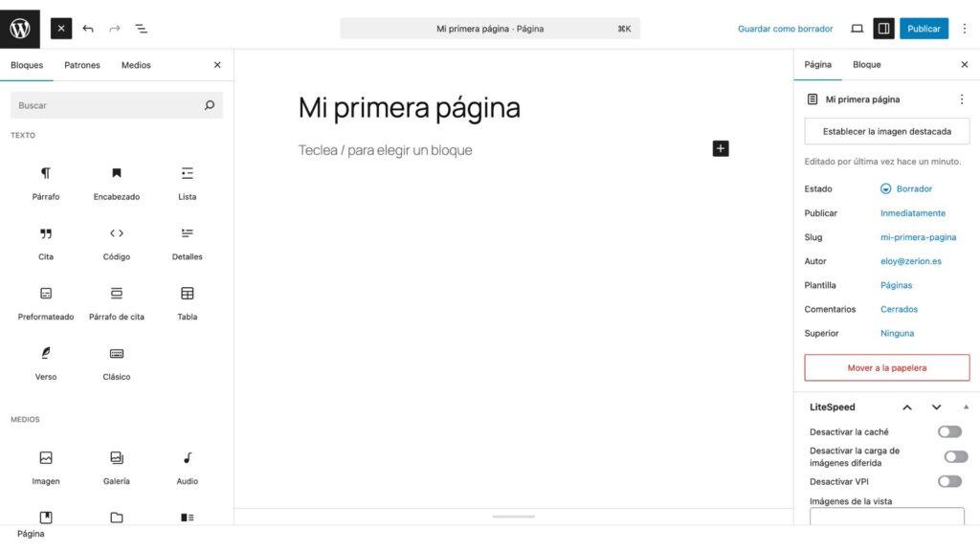Open the page options menu beside Mi primera página
The image size is (980, 551).
(962, 99)
